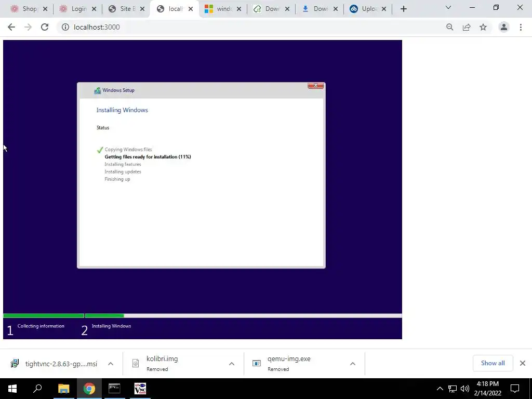
Task: Reload the localhost page
Action: (45, 27)
